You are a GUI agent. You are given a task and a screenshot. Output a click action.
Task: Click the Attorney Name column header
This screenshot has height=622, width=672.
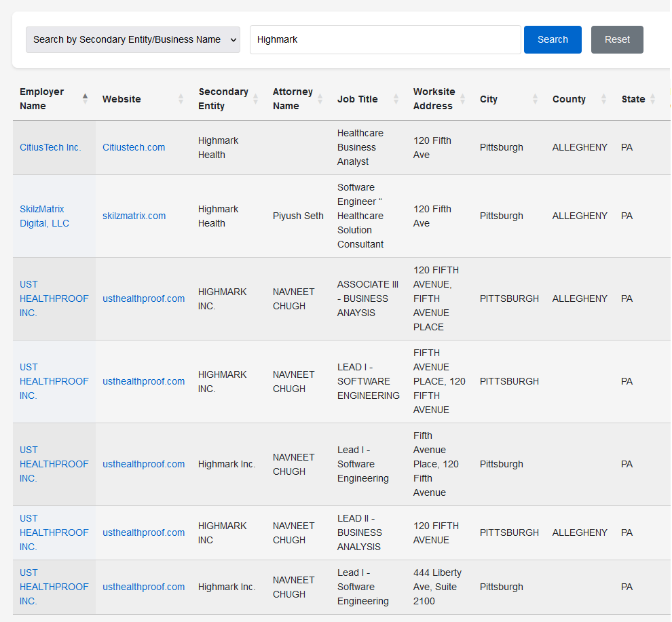click(x=298, y=99)
